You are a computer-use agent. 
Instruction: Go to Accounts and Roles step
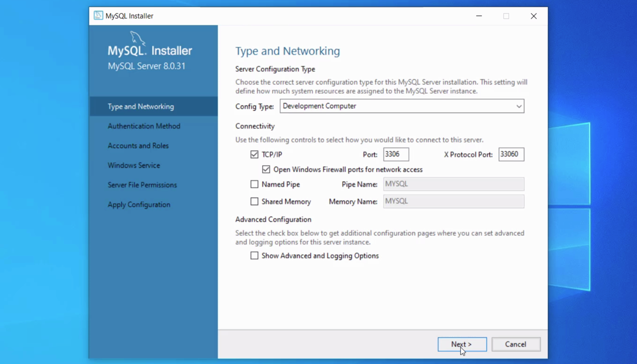click(x=138, y=146)
